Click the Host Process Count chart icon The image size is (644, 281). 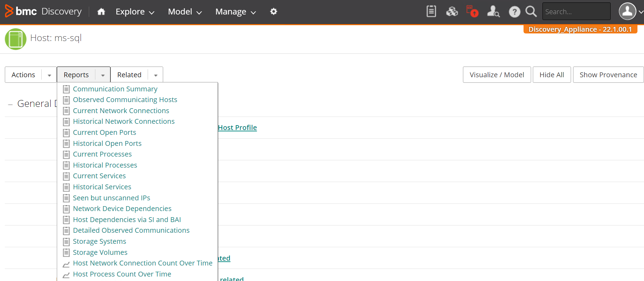(66, 275)
